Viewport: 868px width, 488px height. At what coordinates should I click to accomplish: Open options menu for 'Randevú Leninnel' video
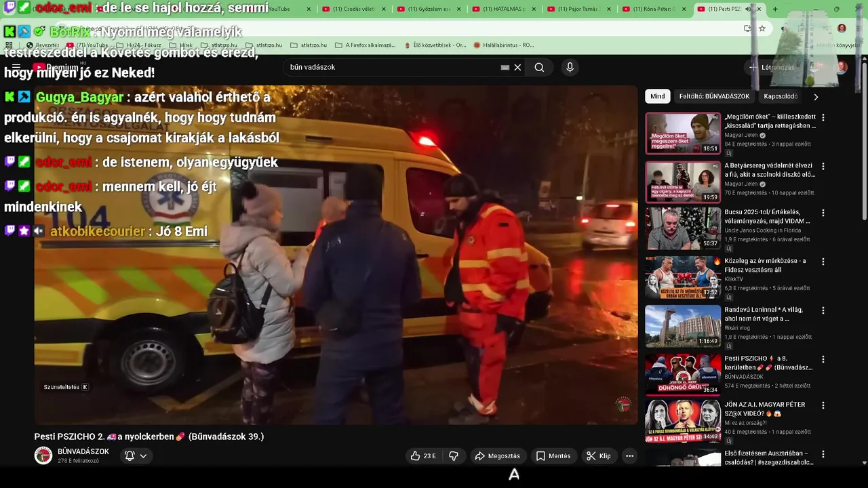coord(823,310)
